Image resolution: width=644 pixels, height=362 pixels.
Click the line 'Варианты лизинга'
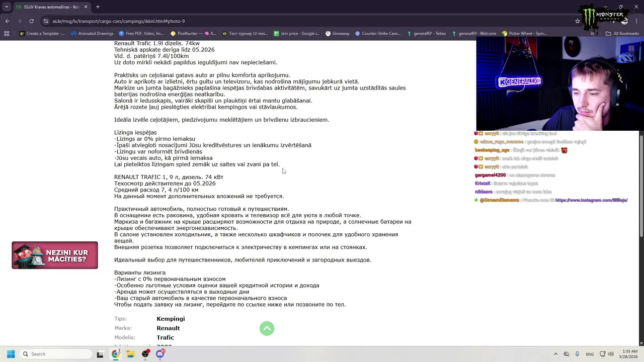point(140,273)
